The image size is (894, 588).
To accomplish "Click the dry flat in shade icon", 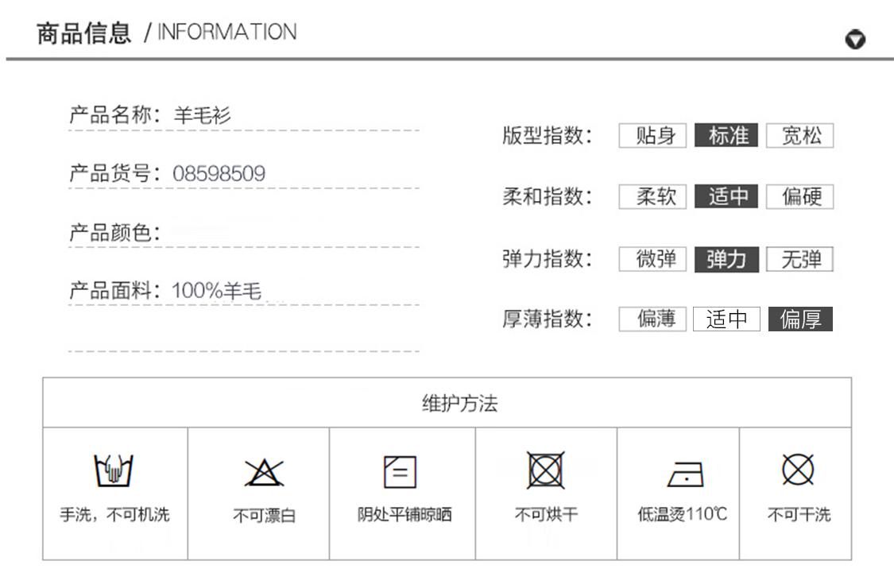I will tap(400, 471).
